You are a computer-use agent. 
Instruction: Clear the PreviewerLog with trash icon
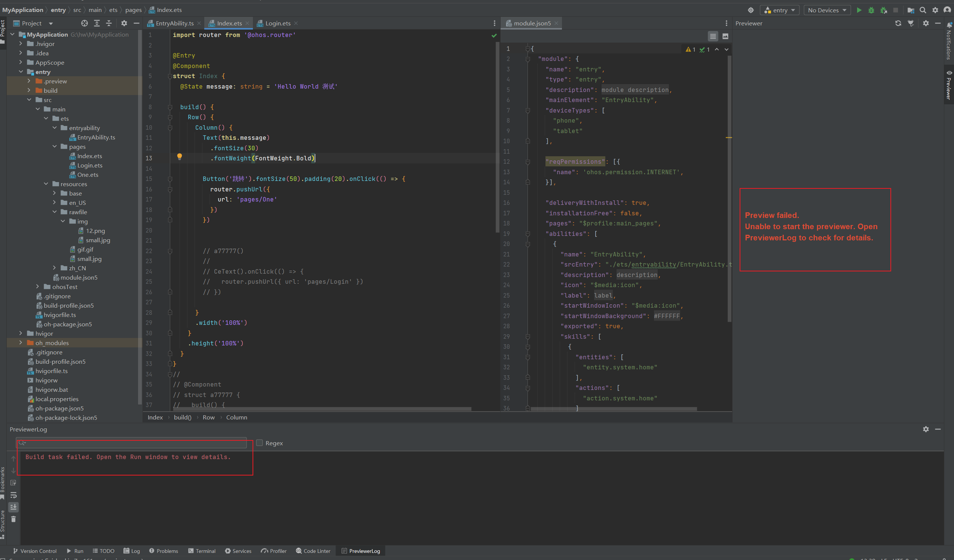click(x=13, y=519)
